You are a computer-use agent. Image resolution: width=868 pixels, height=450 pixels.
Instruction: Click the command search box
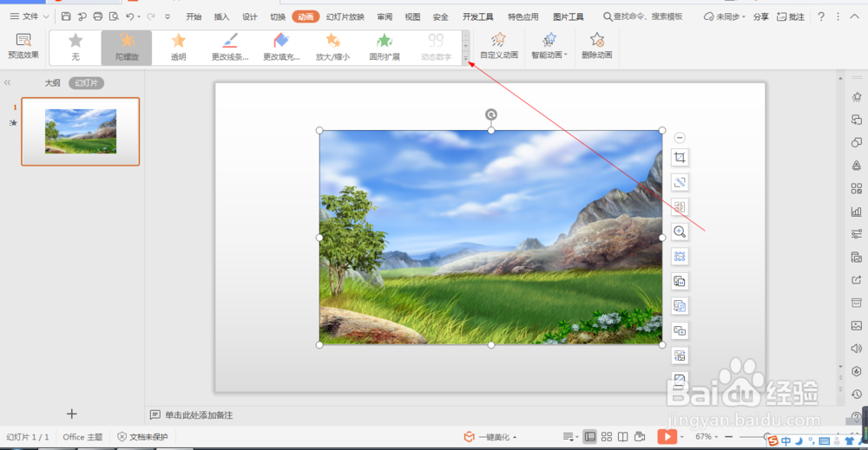point(642,16)
